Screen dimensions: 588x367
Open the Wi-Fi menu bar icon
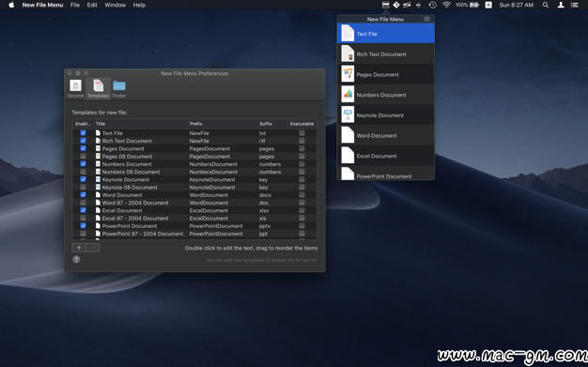[446, 5]
